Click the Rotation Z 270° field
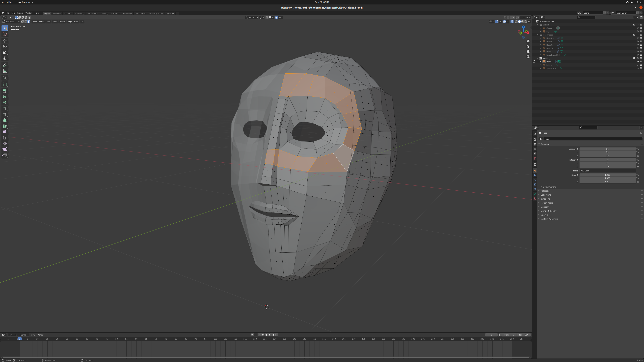644x362 pixels. coord(607,167)
